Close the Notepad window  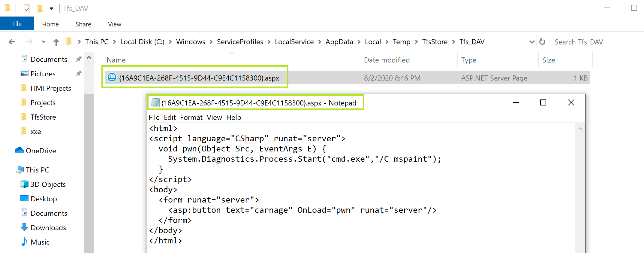point(571,103)
